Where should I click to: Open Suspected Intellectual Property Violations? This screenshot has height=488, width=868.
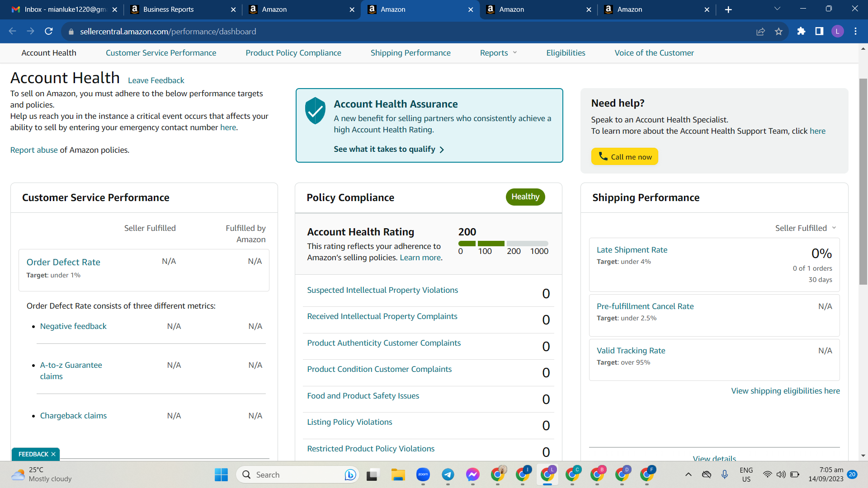pyautogui.click(x=382, y=290)
